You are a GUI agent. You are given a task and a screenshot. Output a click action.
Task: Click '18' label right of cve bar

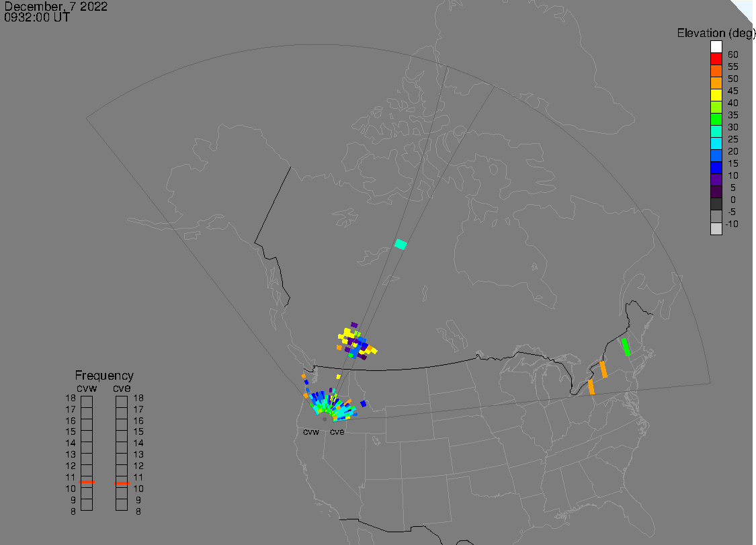pos(138,399)
